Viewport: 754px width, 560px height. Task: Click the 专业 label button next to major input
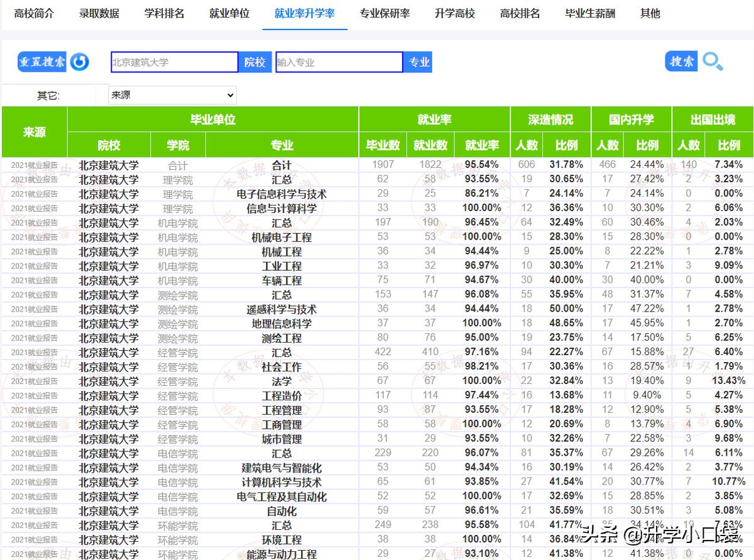tap(418, 62)
